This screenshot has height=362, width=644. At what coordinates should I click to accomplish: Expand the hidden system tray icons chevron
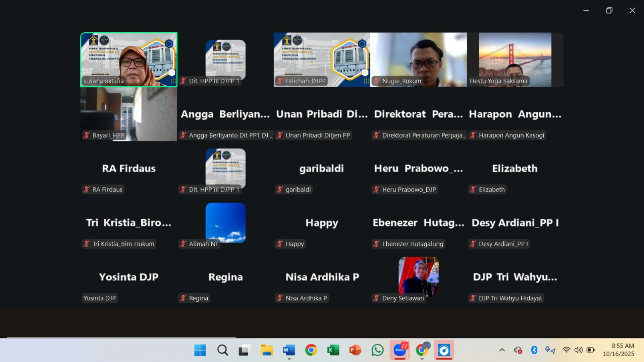coord(502,350)
